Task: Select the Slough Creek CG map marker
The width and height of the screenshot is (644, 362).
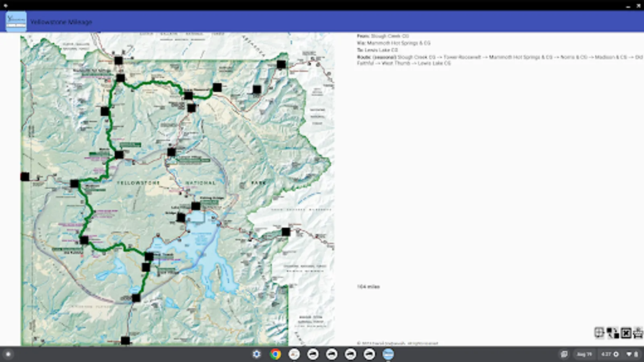Action: [x=217, y=87]
